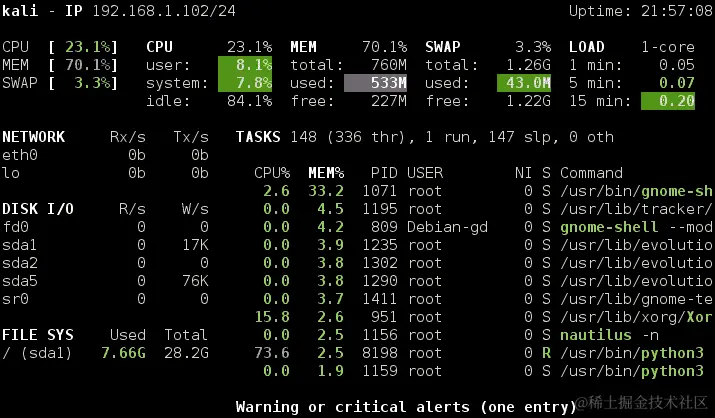Click the / (sda1) filesystem entry
The width and height of the screenshot is (715, 418).
coord(37,353)
